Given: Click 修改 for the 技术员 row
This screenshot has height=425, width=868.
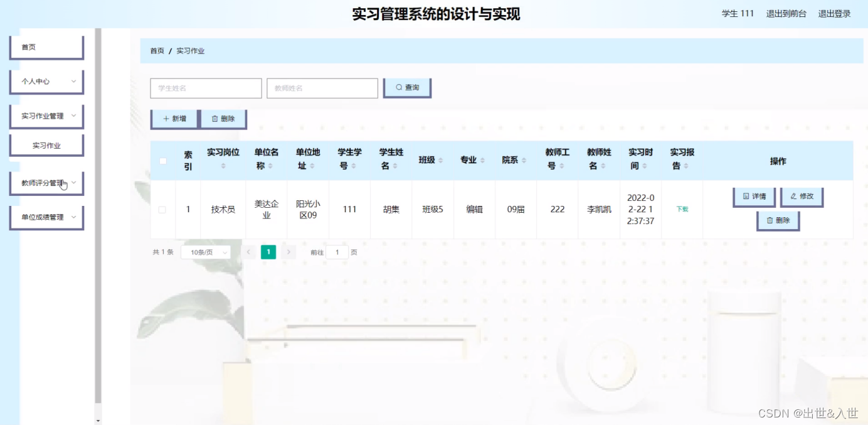Looking at the screenshot, I should (x=802, y=196).
